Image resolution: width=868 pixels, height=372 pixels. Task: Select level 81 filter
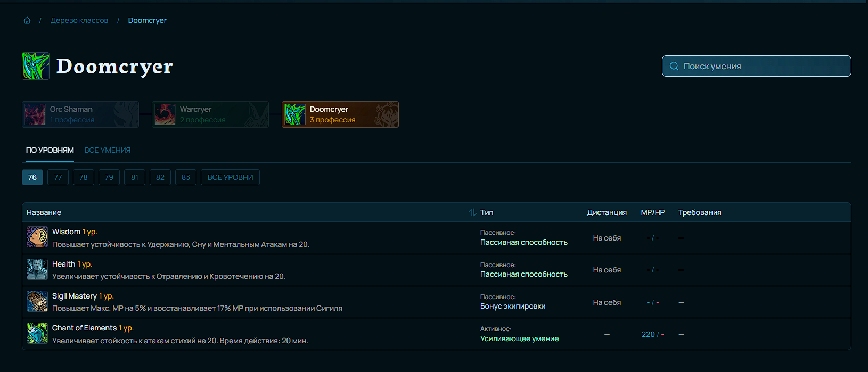click(x=135, y=177)
